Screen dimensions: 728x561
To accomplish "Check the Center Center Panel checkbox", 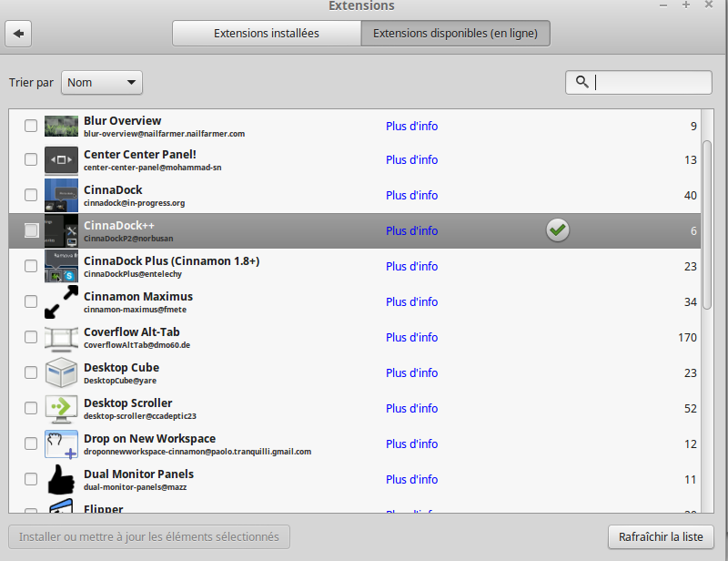I will (31, 159).
